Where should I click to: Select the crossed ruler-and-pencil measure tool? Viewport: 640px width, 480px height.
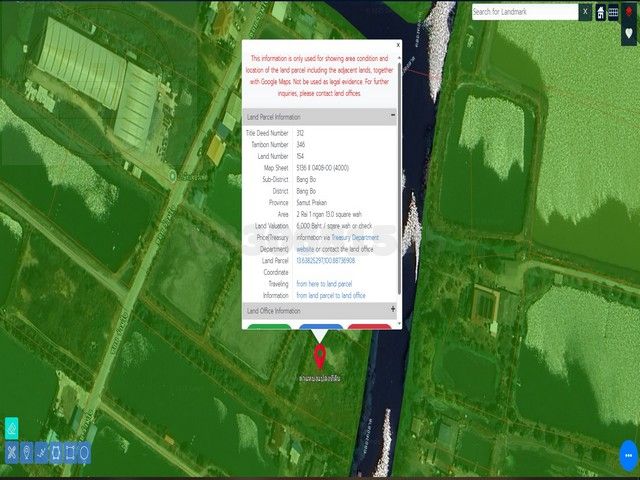tap(10, 452)
